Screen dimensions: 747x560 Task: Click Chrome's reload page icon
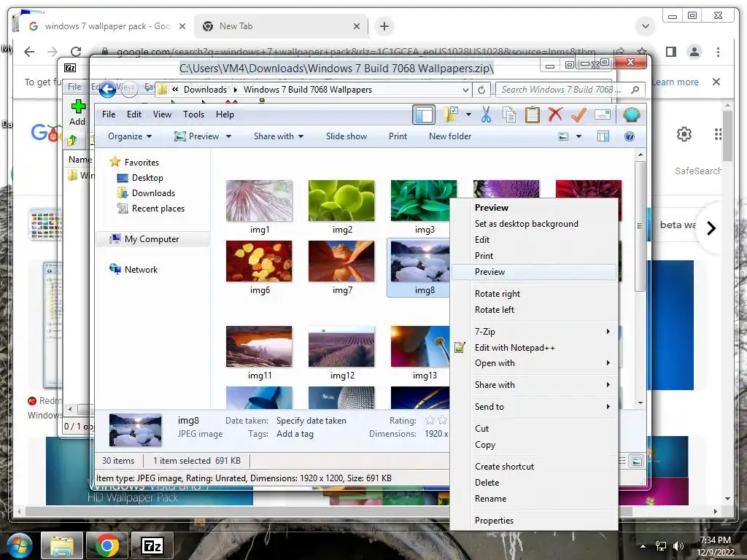coord(76,52)
